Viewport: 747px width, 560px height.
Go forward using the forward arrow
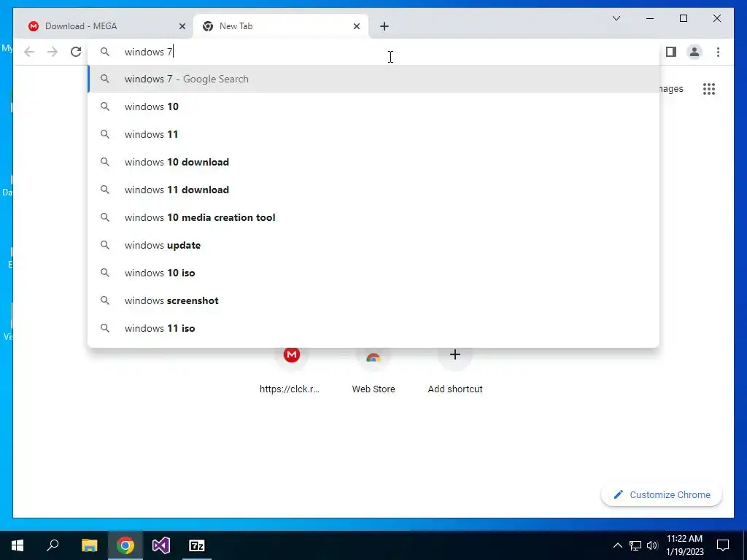coord(53,52)
